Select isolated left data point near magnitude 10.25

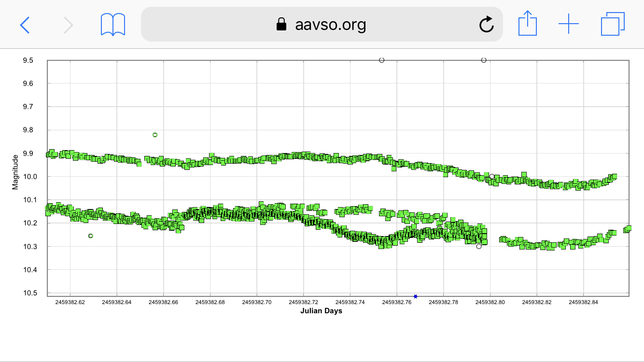point(91,236)
